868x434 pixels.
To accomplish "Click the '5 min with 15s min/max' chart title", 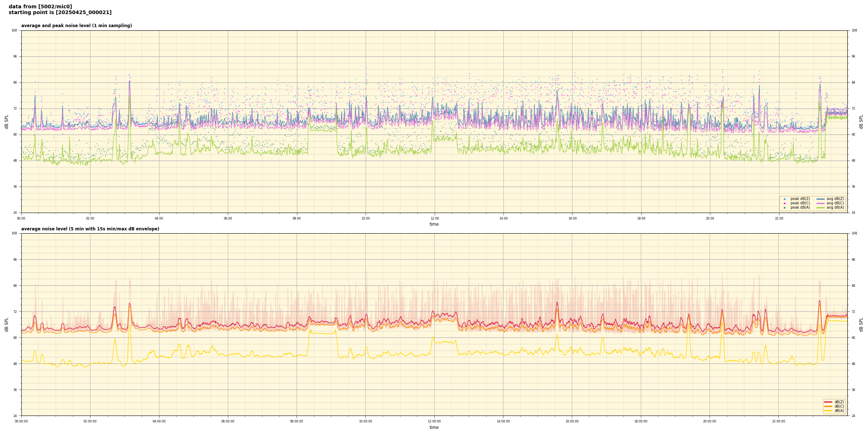I will click(x=90, y=229).
